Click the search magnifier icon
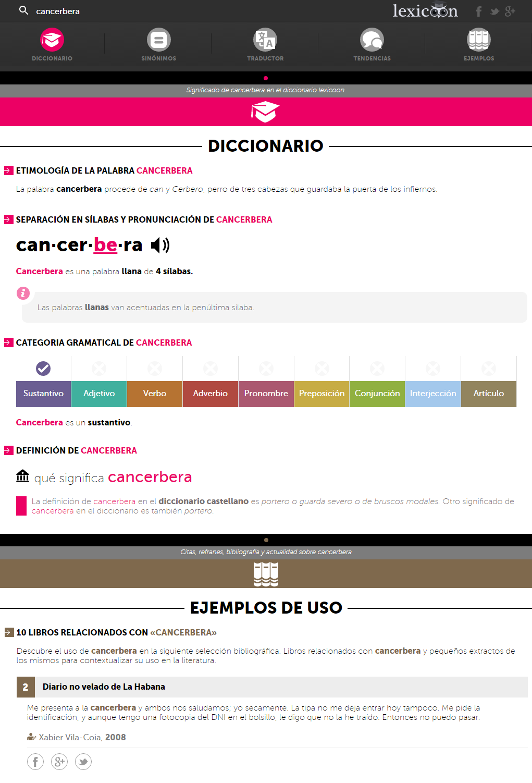This screenshot has height=783, width=532. (x=23, y=10)
